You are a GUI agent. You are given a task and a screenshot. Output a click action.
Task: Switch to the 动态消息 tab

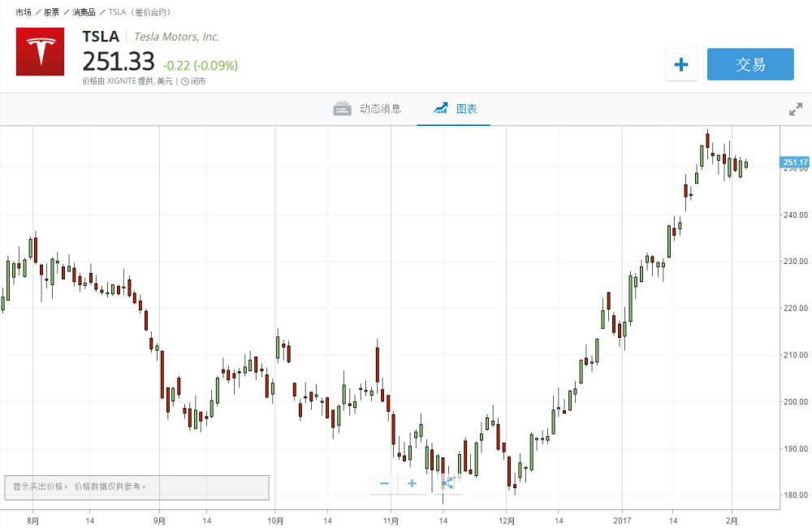[382, 108]
